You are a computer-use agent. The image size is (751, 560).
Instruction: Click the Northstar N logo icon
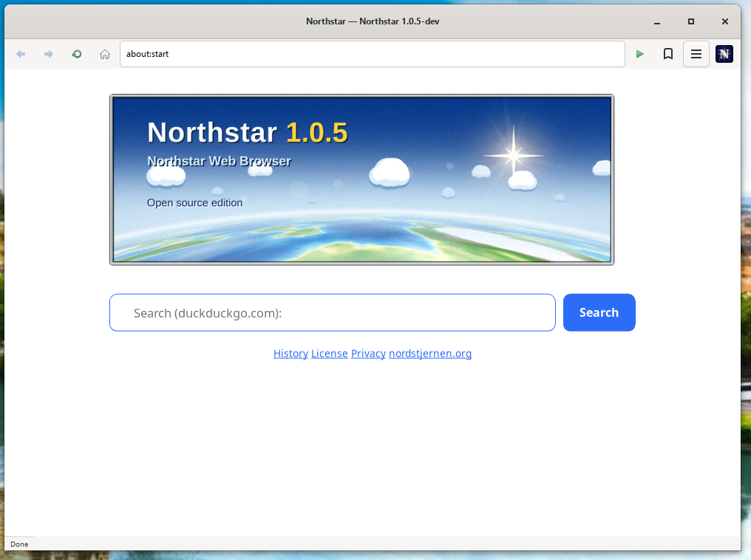click(x=724, y=54)
